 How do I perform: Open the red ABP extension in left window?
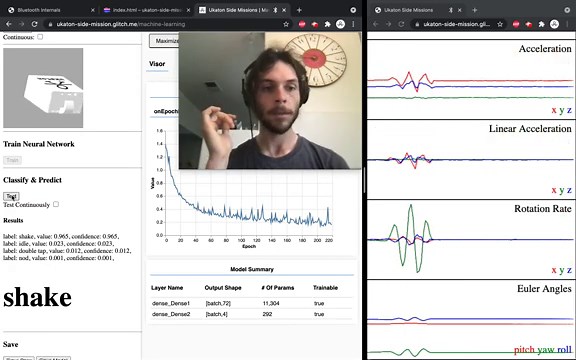pos(302,24)
